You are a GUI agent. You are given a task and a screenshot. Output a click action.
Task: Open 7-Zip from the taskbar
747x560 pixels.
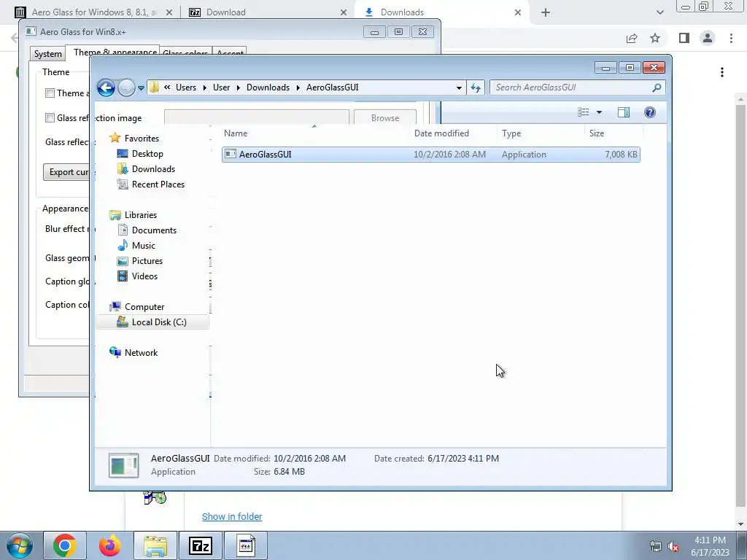[x=200, y=545]
